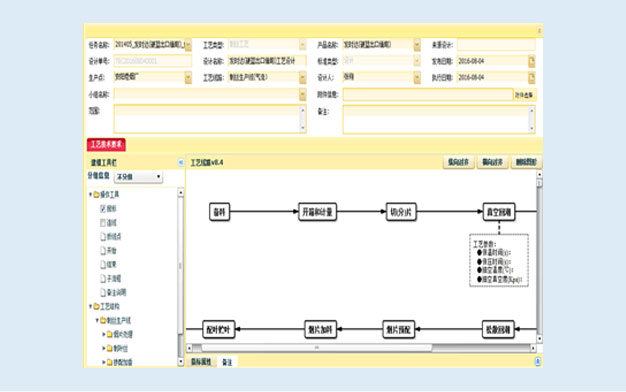Uncheck the 图标 checkbox in 操作工具
This screenshot has height=392, width=626.
103,209
